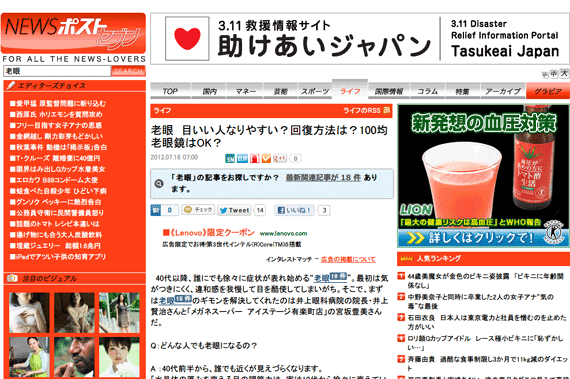Open editor's choice 話題のトマト レシピ本違いは
Image resolution: width=570 pixels, height=379 pixels.
pyautogui.click(x=55, y=224)
